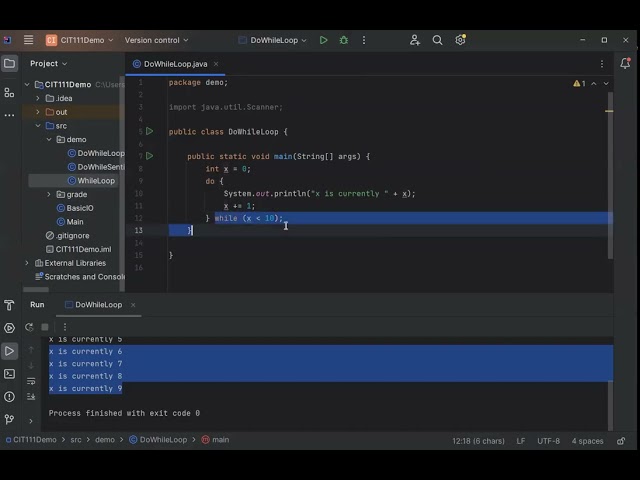The width and height of the screenshot is (640, 480).
Task: Collapse CIT111Demo root node
Action: [x=27, y=84]
